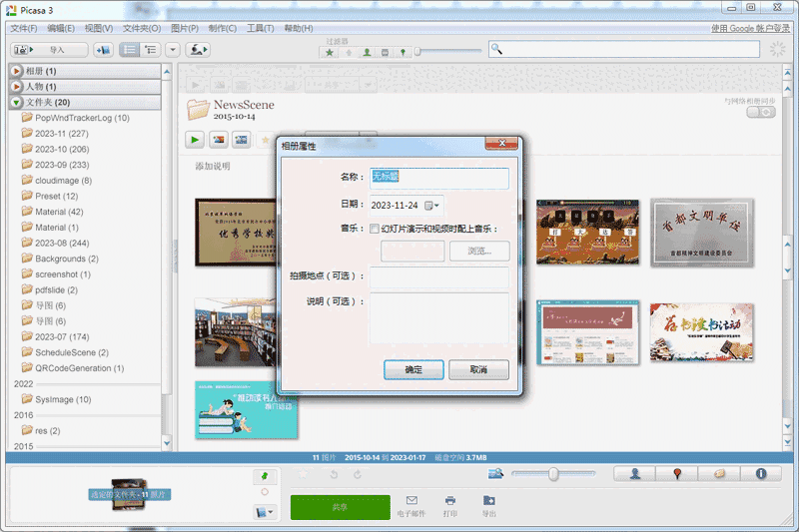Filter by starred photos
The image size is (799, 532).
[x=330, y=52]
